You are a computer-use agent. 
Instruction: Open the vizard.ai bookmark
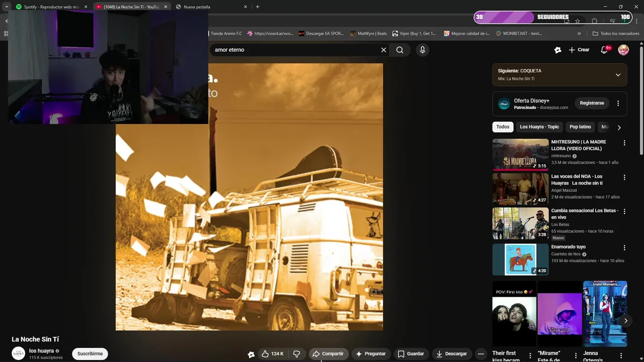(270, 34)
